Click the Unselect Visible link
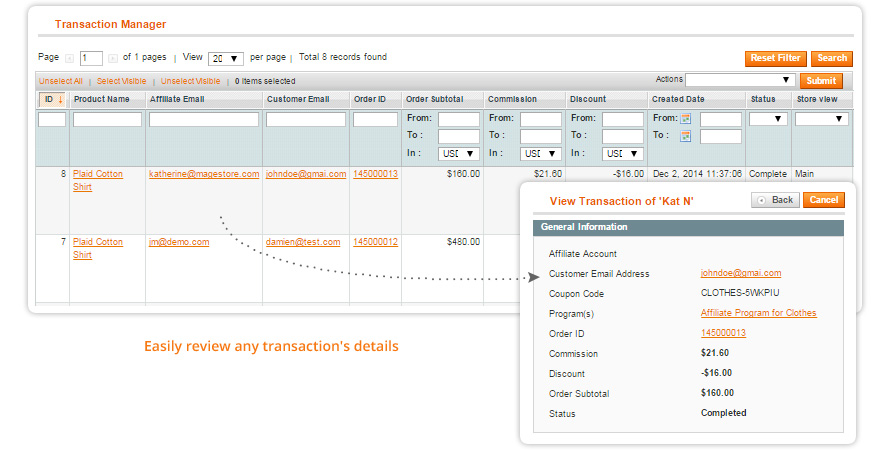 [190, 81]
